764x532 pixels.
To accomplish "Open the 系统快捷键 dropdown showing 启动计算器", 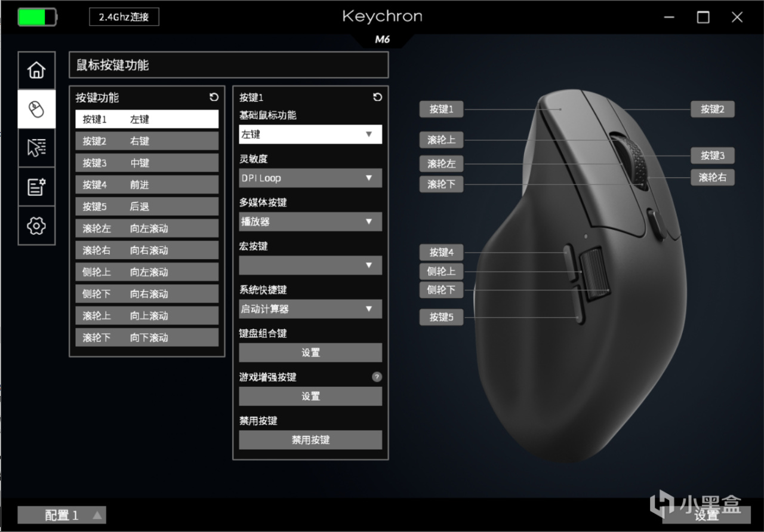I will (x=310, y=309).
